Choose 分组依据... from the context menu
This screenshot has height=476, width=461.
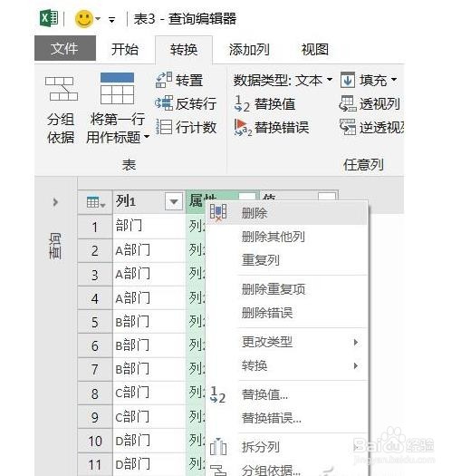click(286, 470)
